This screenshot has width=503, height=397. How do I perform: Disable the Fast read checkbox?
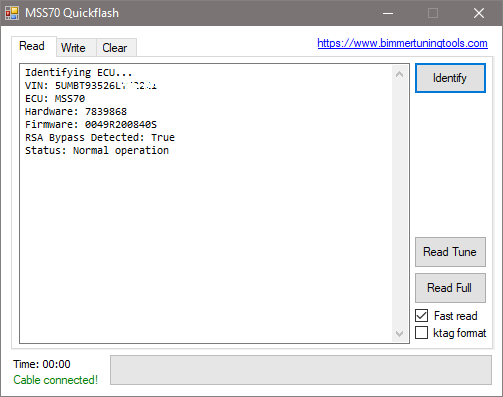pyautogui.click(x=422, y=315)
